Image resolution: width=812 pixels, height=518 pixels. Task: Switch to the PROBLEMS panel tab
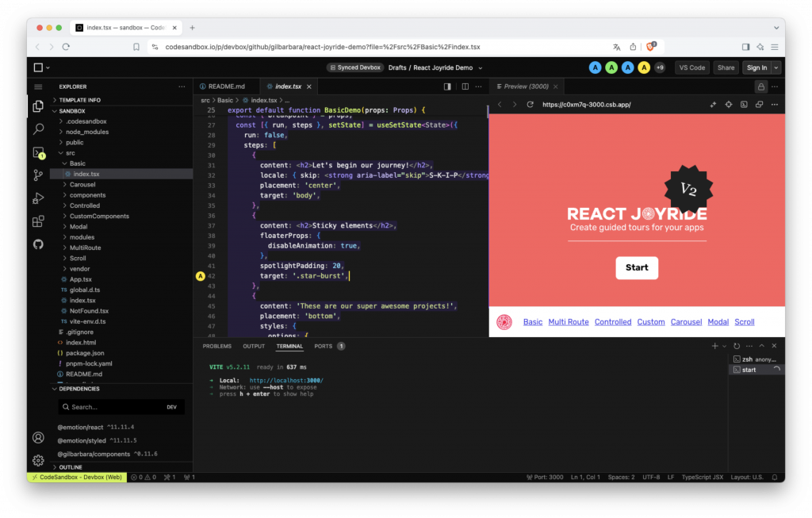tap(217, 346)
